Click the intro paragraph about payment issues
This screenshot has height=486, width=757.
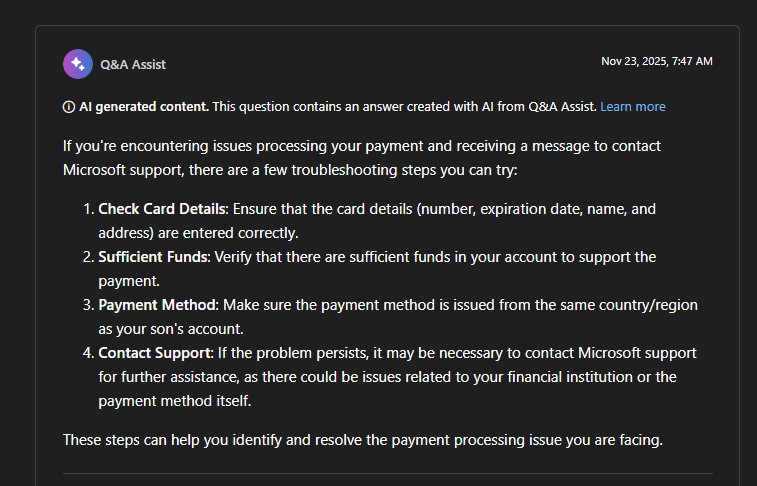(x=362, y=158)
